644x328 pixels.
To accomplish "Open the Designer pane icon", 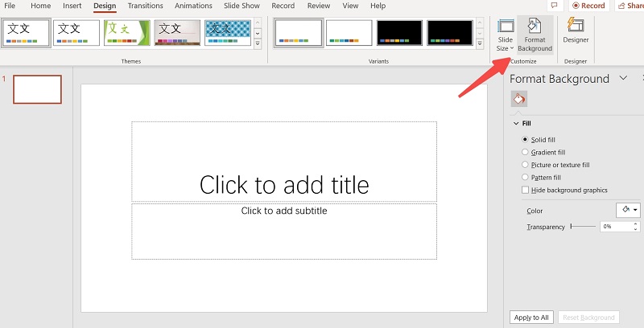I will pos(576,31).
